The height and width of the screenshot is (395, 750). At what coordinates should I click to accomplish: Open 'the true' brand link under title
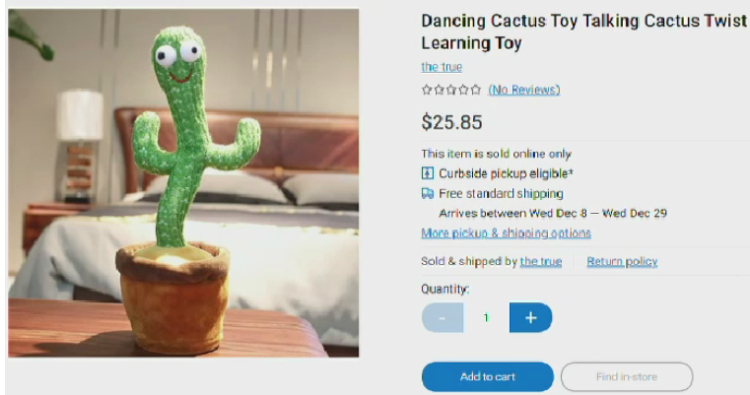point(441,67)
